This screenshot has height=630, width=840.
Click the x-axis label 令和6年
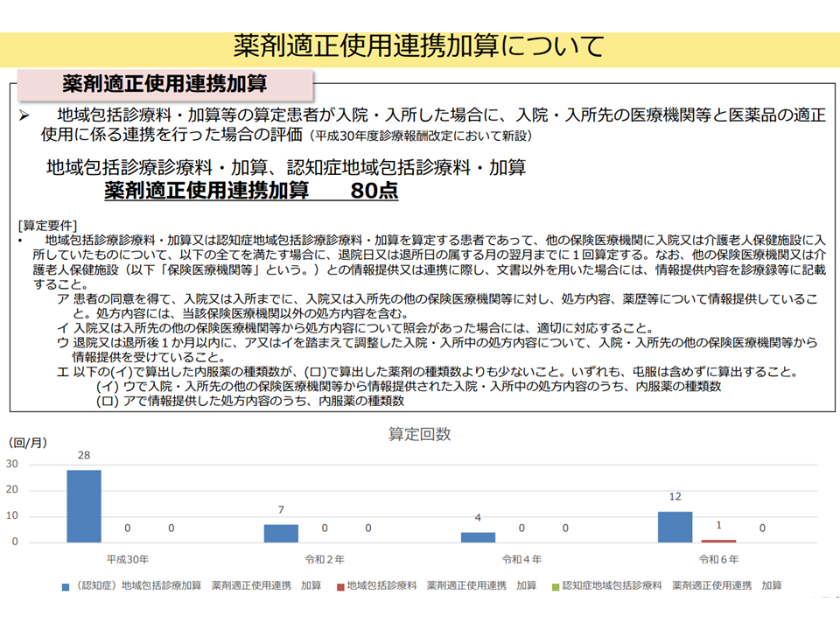(719, 559)
